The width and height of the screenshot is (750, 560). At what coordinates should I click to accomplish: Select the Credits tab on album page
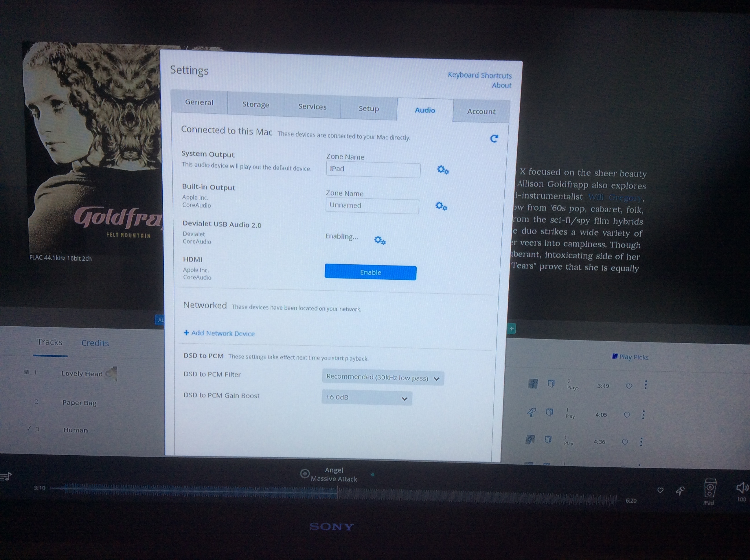[95, 343]
